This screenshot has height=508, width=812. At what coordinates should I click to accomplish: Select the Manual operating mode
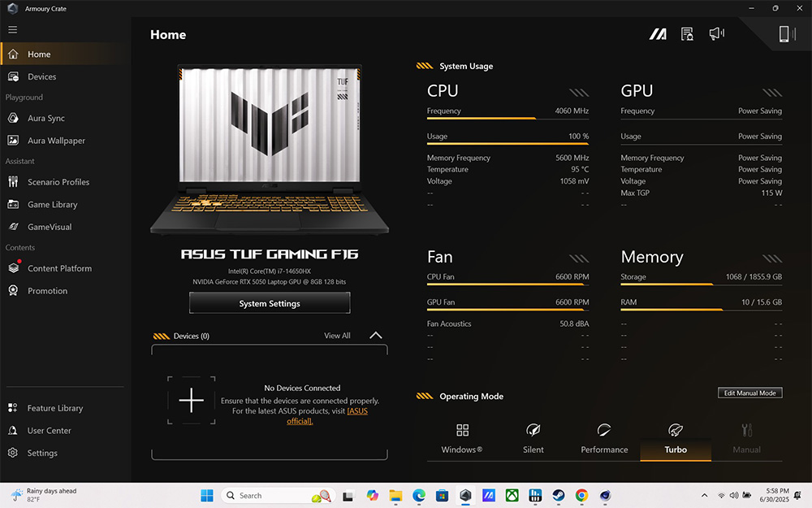tap(747, 439)
